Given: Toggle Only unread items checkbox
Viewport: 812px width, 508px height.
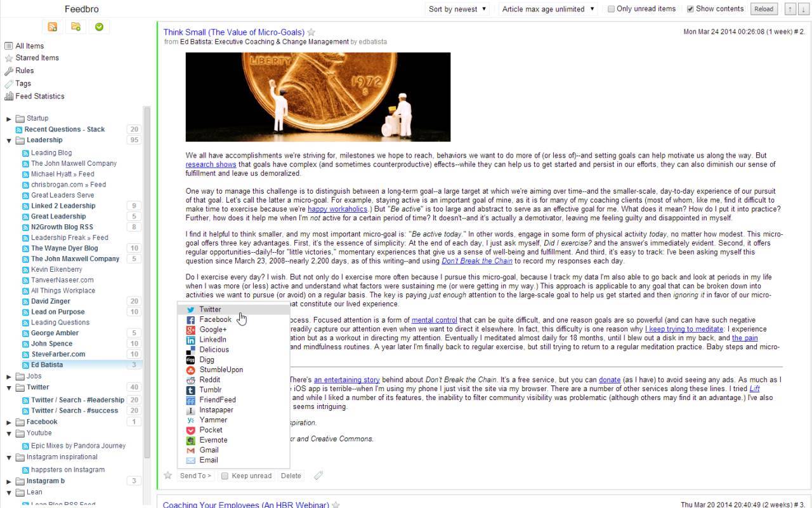Looking at the screenshot, I should pos(612,9).
